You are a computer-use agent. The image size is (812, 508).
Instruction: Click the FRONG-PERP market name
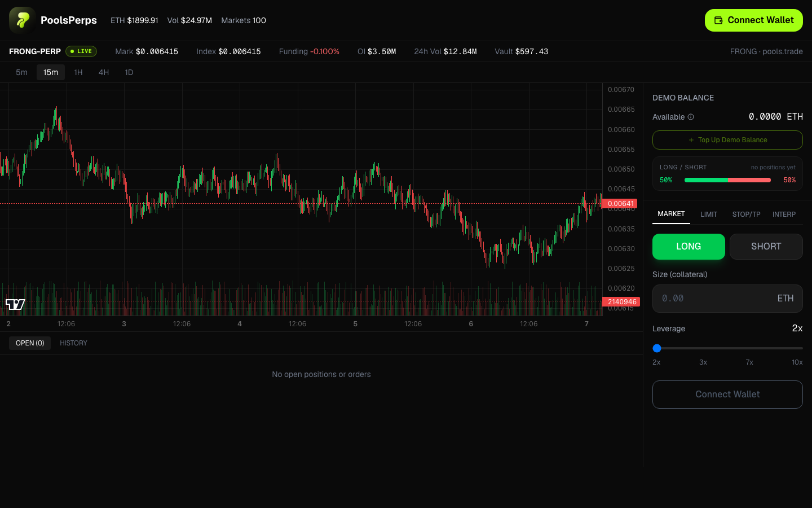[x=35, y=51]
